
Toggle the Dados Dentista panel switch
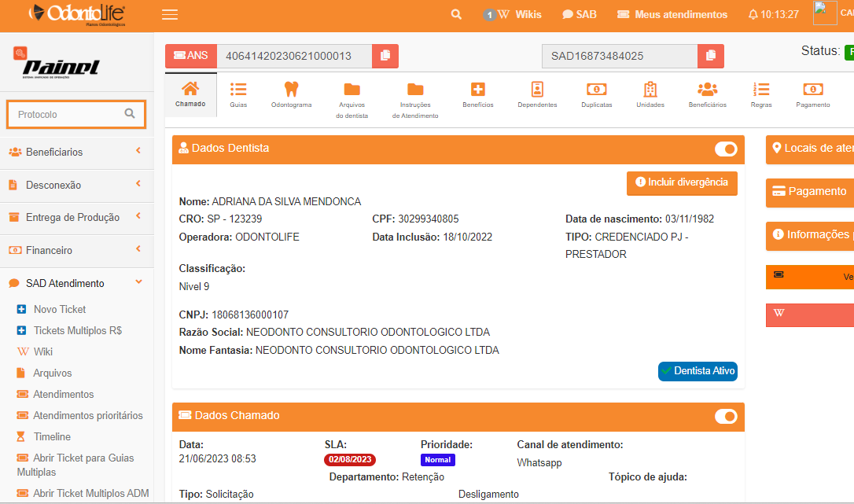[x=726, y=149]
